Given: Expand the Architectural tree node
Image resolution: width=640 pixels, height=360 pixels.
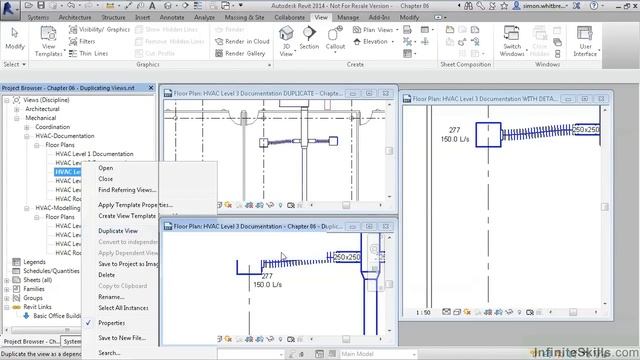Looking at the screenshot, I should [x=17, y=109].
